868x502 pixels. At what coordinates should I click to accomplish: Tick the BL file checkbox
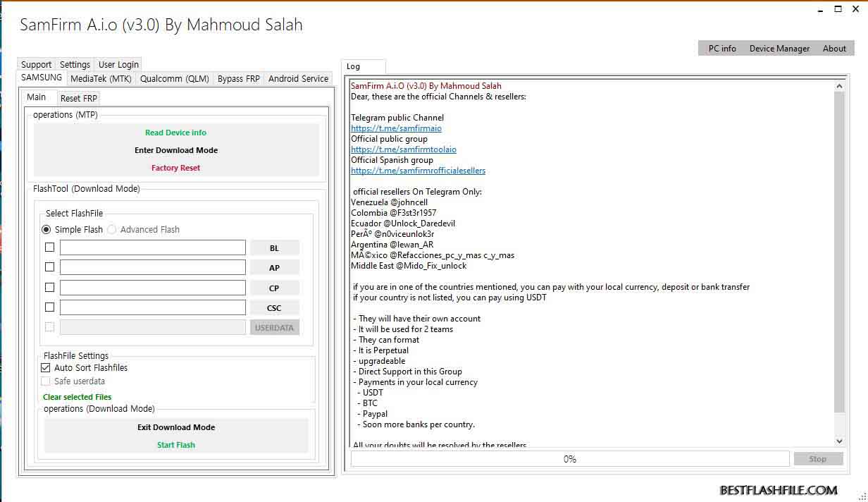tap(49, 247)
